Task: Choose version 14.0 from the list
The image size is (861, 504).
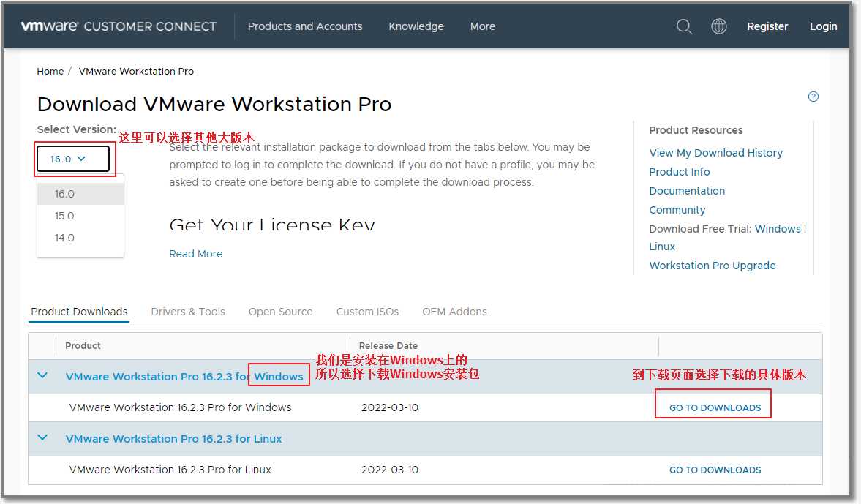Action: click(80, 238)
